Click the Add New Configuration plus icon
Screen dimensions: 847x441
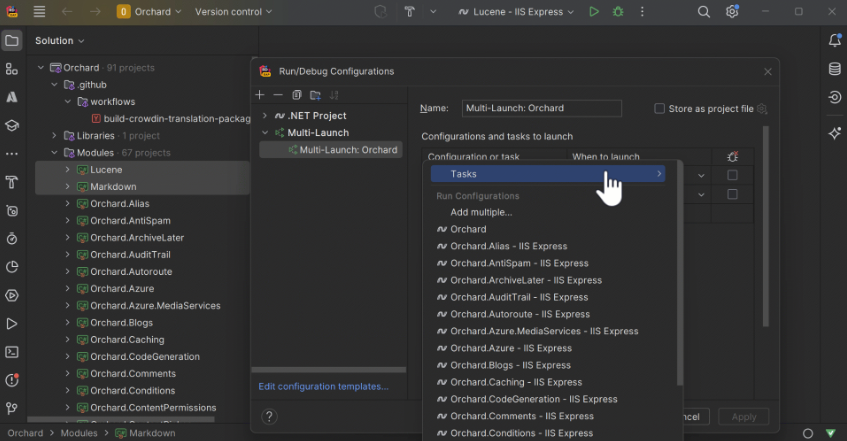(260, 95)
